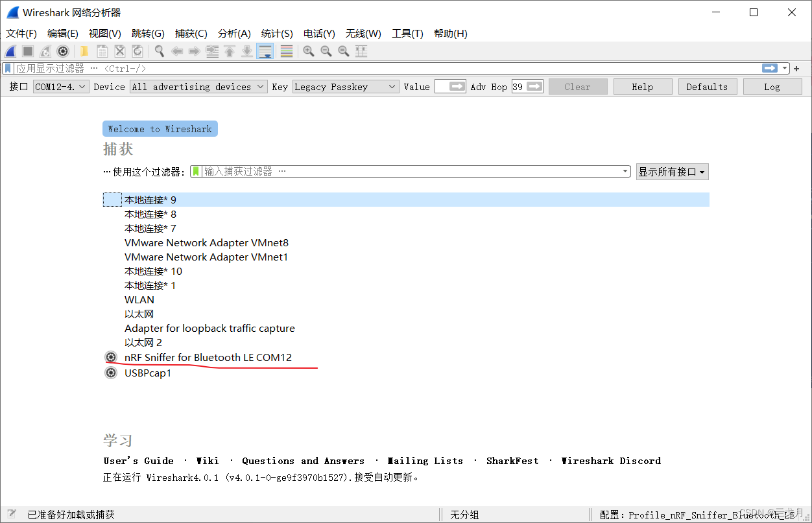The width and height of the screenshot is (812, 523).
Task: Open capture options via the gear icon
Action: tap(63, 51)
